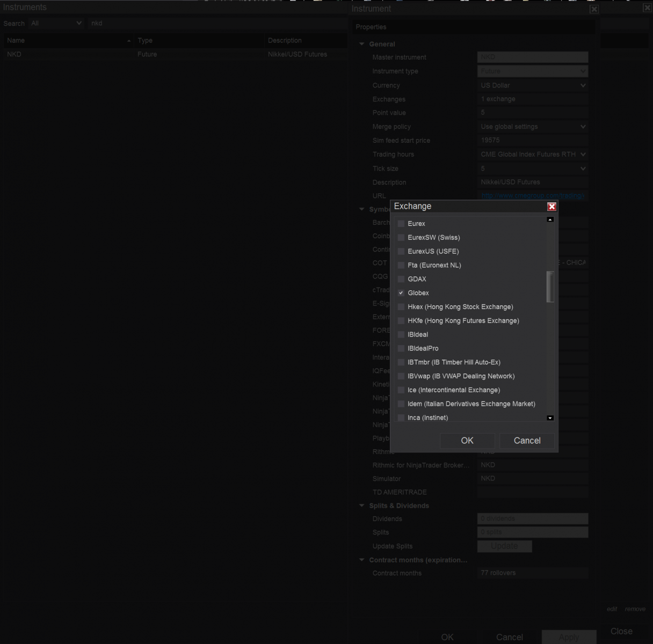The image size is (653, 644).
Task: Click the edit link in Instruments window
Action: coord(612,609)
